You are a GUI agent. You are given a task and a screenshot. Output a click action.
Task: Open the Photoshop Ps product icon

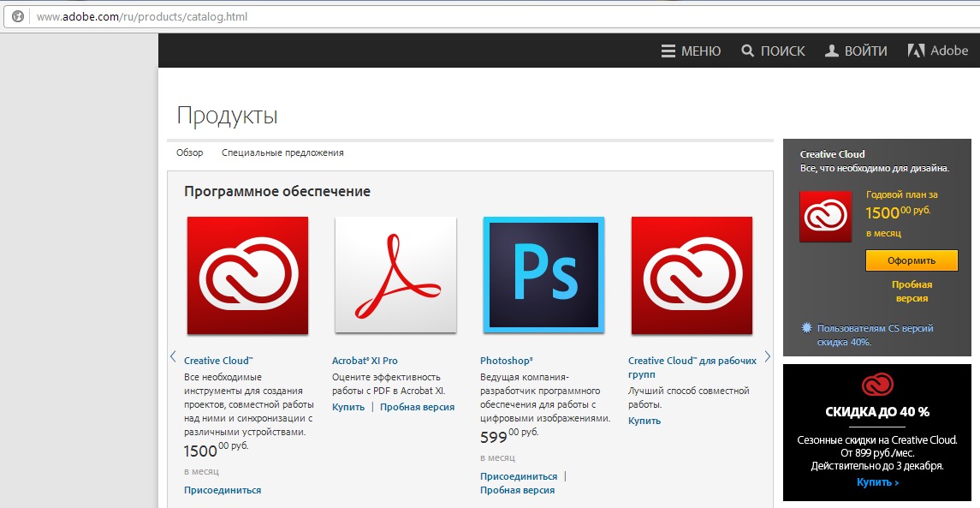point(543,275)
